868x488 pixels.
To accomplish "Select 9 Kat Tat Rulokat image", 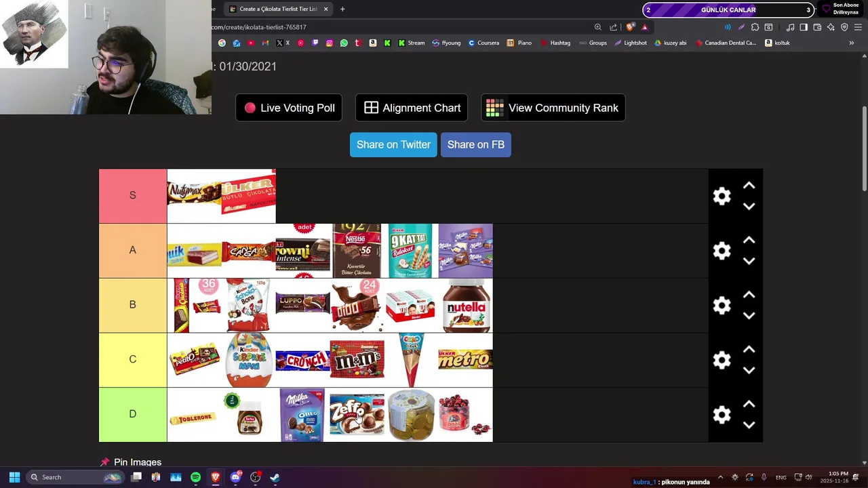I will click(x=412, y=251).
